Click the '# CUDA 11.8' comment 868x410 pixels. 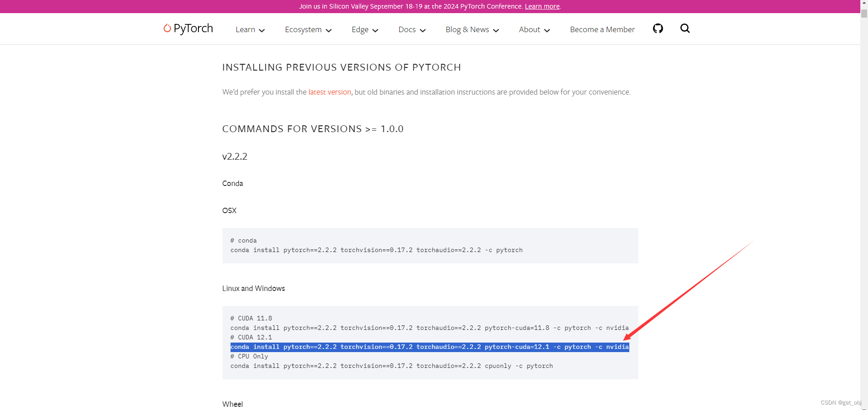tap(251, 318)
